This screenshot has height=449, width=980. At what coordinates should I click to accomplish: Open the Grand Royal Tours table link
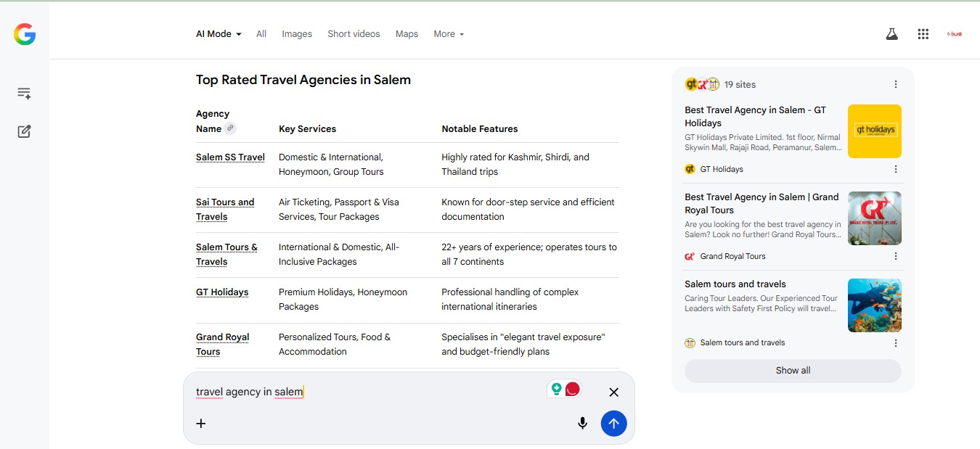click(222, 345)
